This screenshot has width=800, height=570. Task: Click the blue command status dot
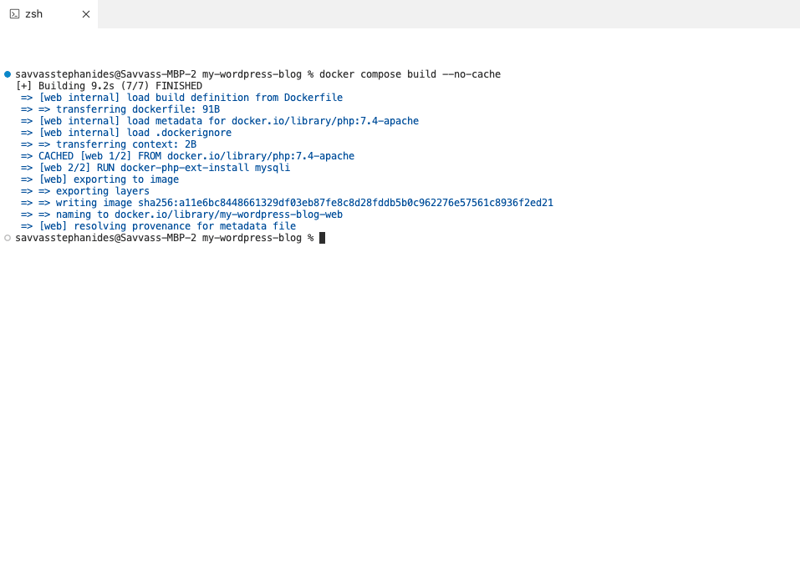click(8, 75)
